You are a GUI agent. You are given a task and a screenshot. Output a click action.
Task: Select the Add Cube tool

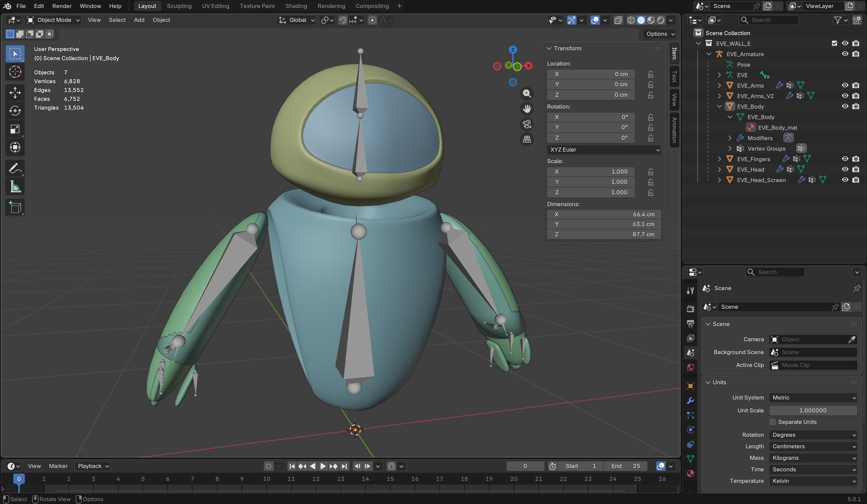pyautogui.click(x=15, y=207)
